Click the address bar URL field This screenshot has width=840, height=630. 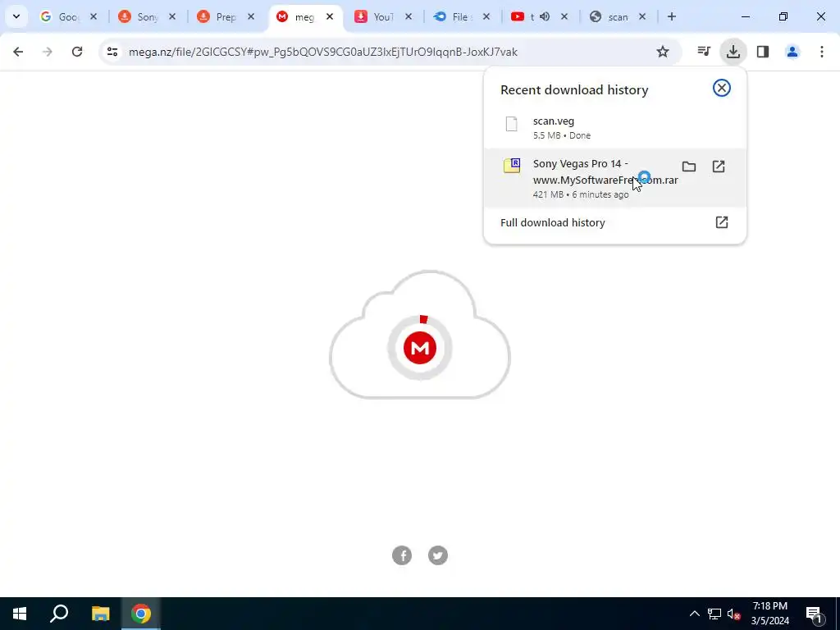click(390, 52)
